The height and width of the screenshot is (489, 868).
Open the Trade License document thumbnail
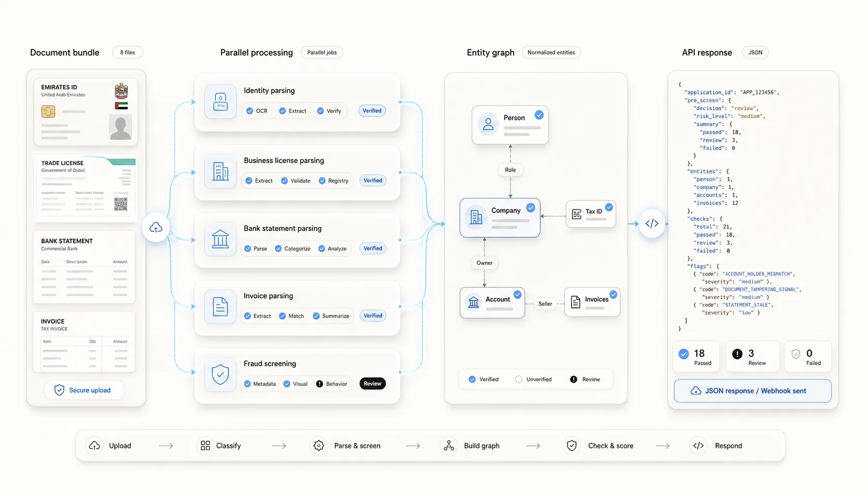click(86, 188)
